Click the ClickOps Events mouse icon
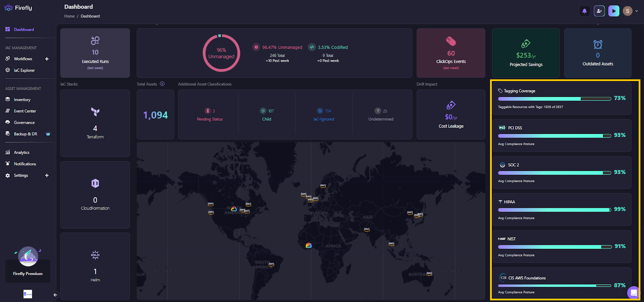 click(x=451, y=41)
